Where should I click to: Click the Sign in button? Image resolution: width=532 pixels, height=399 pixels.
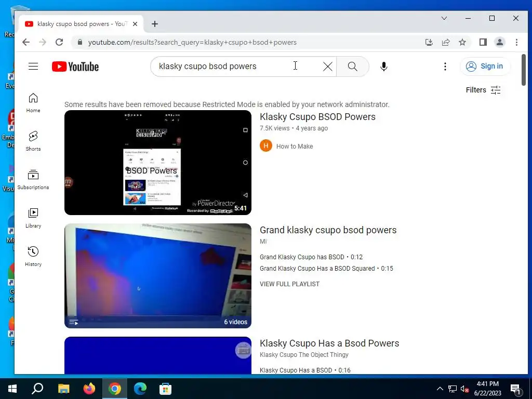click(485, 66)
